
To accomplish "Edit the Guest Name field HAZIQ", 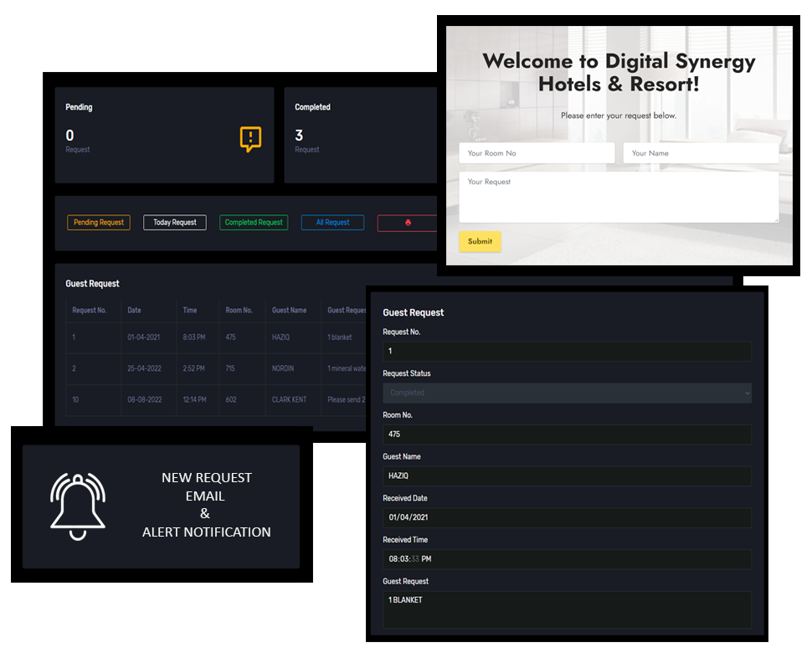I will click(567, 476).
